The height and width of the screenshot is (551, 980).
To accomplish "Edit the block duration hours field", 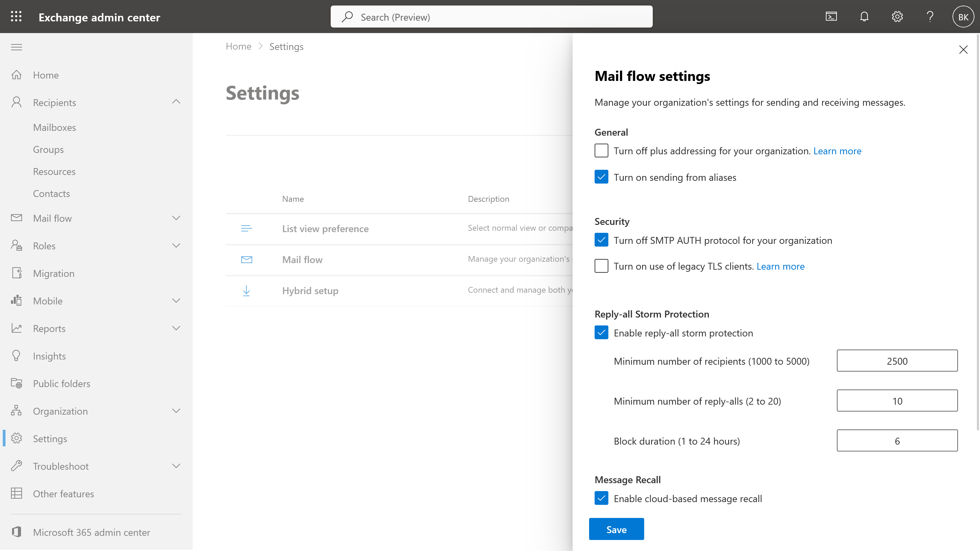I will pos(897,440).
